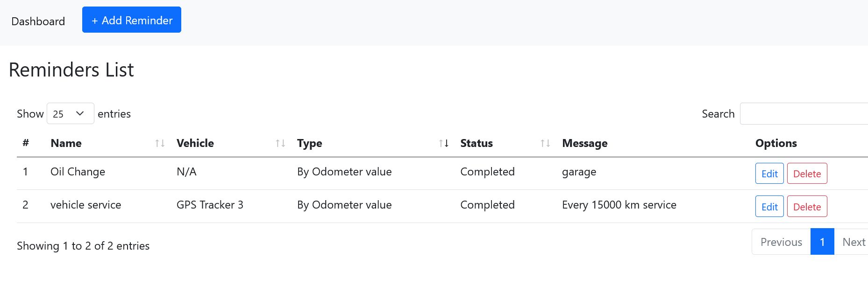
Task: Click the # column header
Action: 26,143
